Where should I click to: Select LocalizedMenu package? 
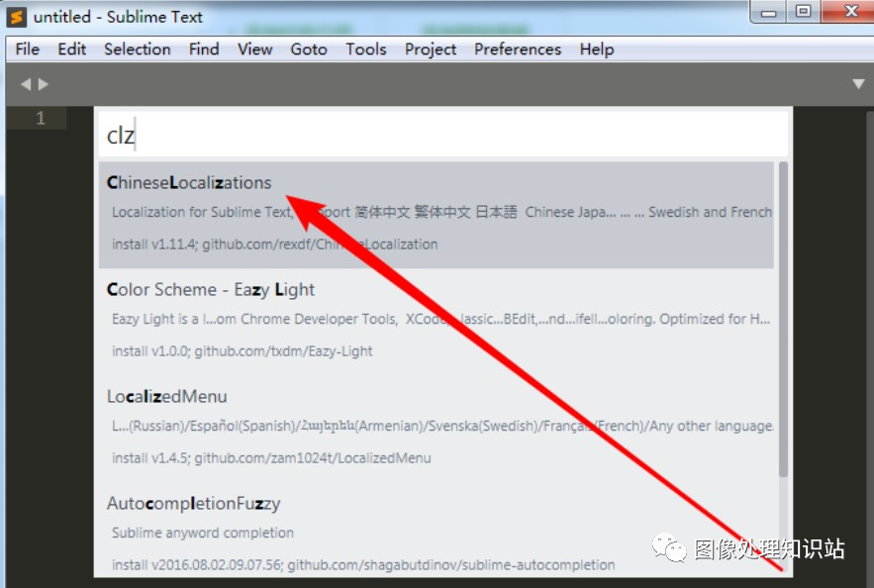[437, 428]
